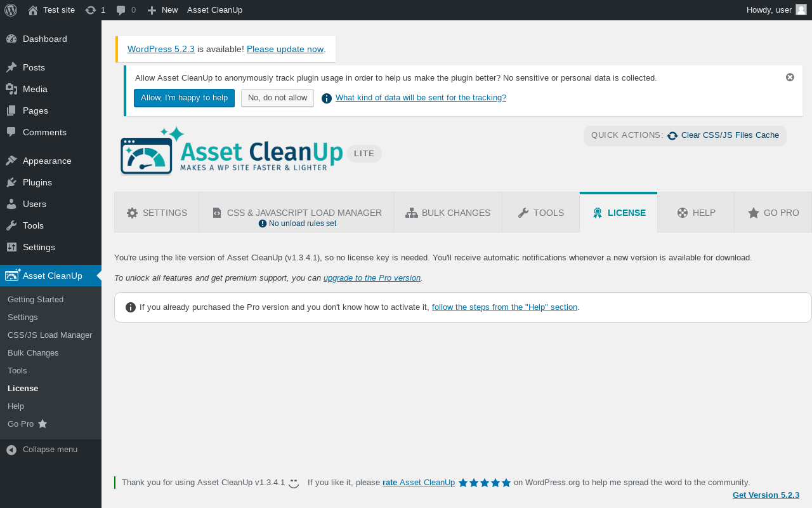812x508 pixels.
Task: Click the Posts pin icon
Action: (x=11, y=67)
